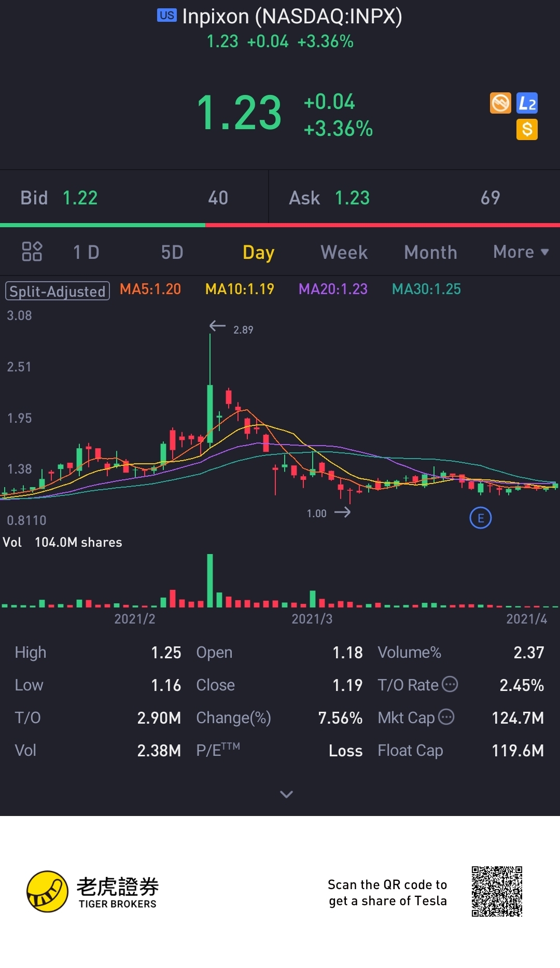Tap the MA5:1.20 indicator label
The height and width of the screenshot is (968, 560).
(150, 289)
